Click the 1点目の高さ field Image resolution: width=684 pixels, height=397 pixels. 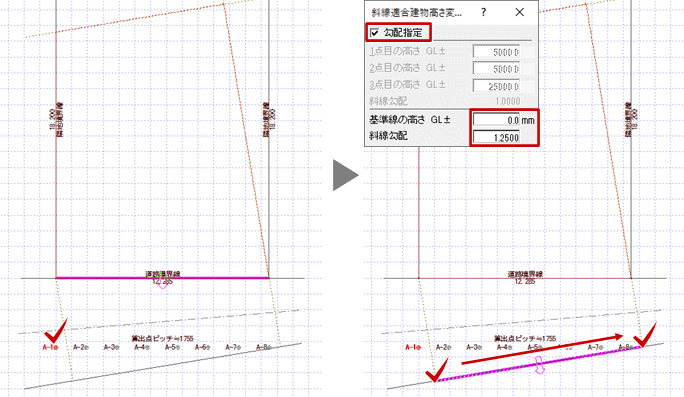tap(496, 52)
